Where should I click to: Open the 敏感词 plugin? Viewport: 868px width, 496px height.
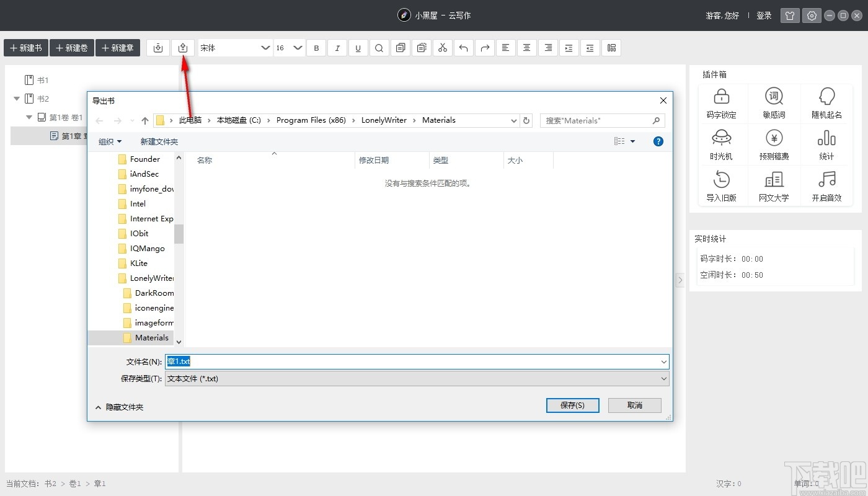tap(774, 104)
